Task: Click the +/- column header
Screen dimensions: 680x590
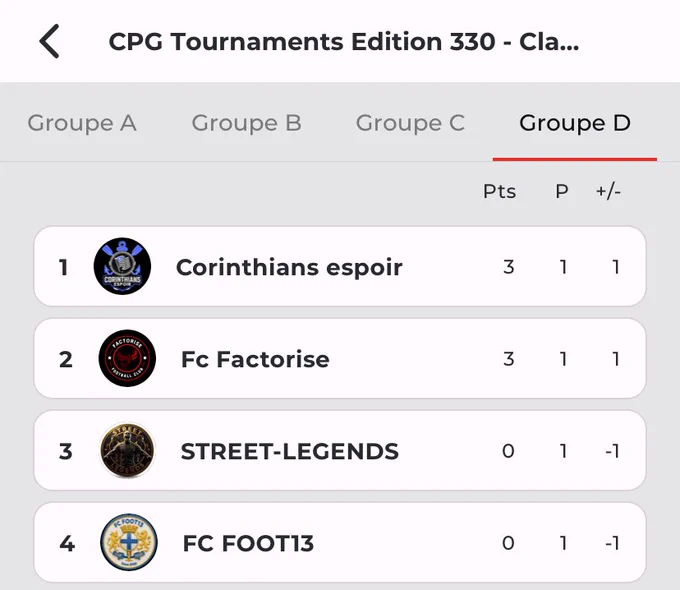Action: pos(608,191)
